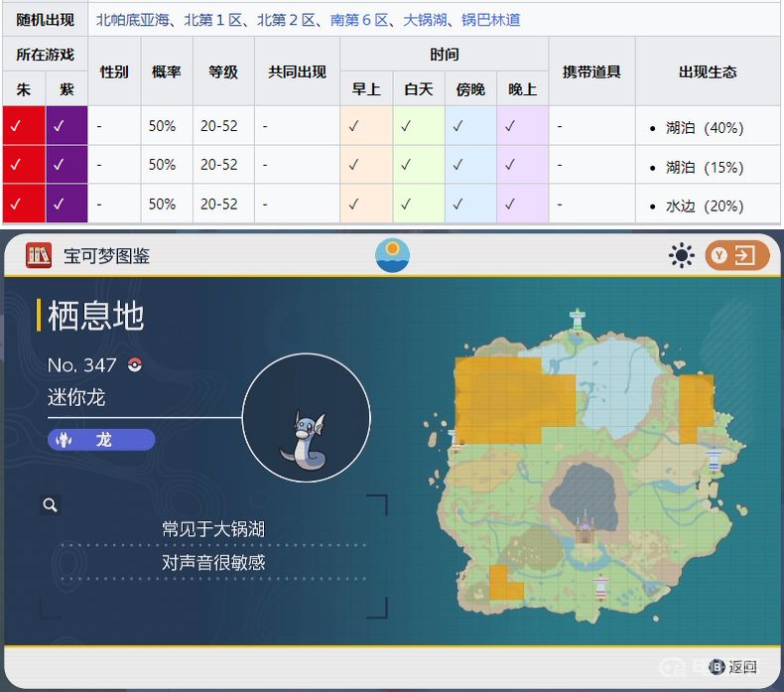784x692 pixels.
Task: Click the academy building icon on map
Action: click(585, 529)
